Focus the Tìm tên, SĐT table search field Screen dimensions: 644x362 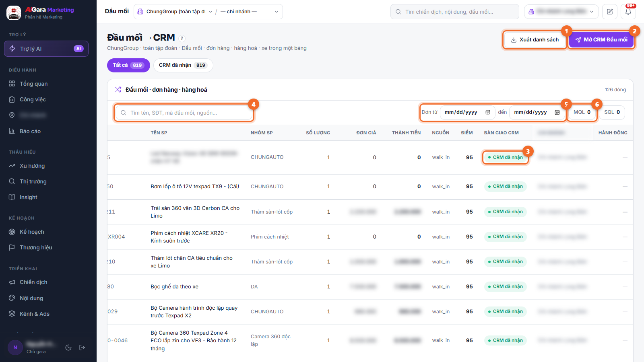tap(184, 113)
